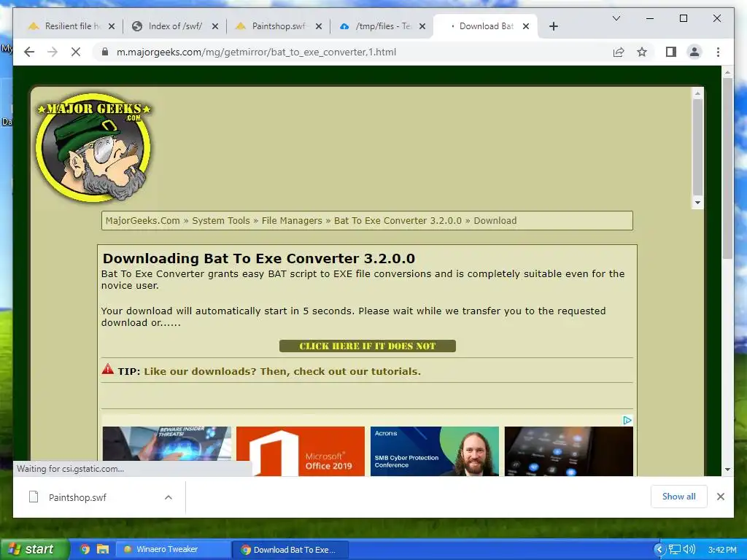Click the AdChoices icon above ads
This screenshot has width=747, height=560.
tap(627, 420)
